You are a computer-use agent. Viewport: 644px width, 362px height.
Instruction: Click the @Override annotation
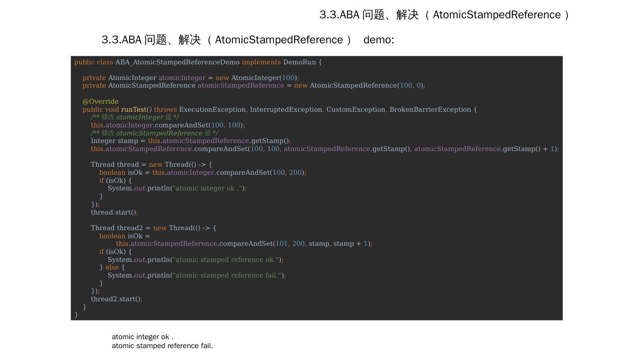(x=100, y=101)
